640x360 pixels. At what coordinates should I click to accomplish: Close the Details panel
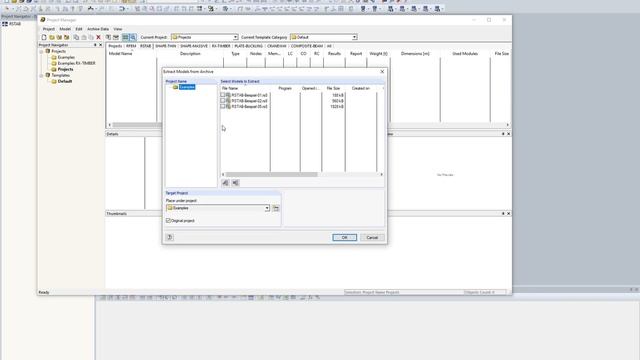pyautogui.click(x=508, y=134)
